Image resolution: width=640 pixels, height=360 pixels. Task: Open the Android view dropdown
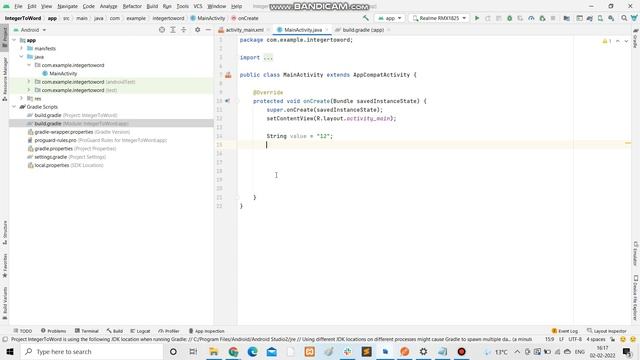tap(30, 30)
